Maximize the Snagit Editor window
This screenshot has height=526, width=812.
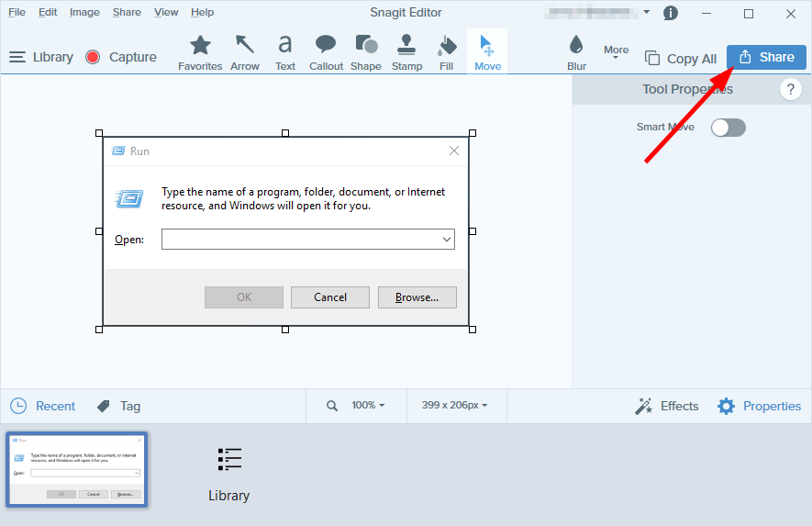coord(749,14)
